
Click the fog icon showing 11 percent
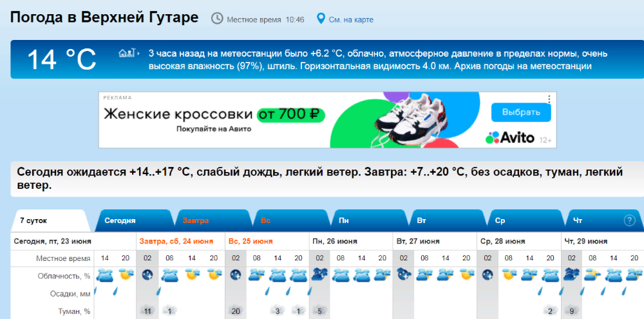(x=147, y=311)
